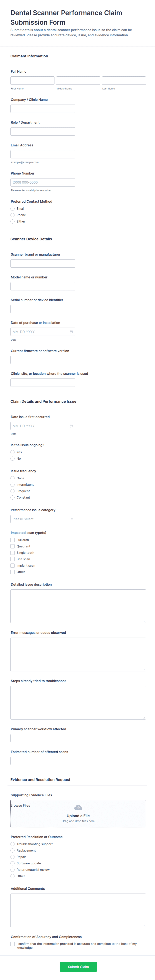155x980 pixels.
Task: Choose Software update resolution option
Action: click(x=12, y=863)
